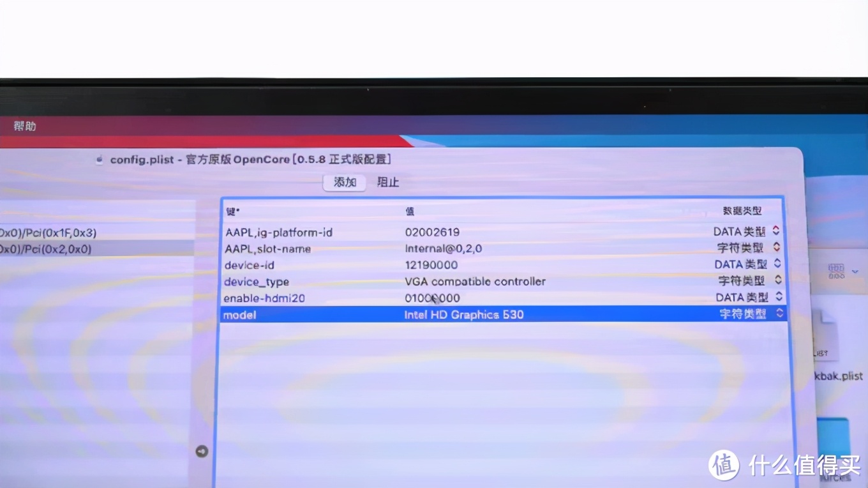Click the value Internal@0,2,0
The width and height of the screenshot is (868, 488).
(444, 248)
